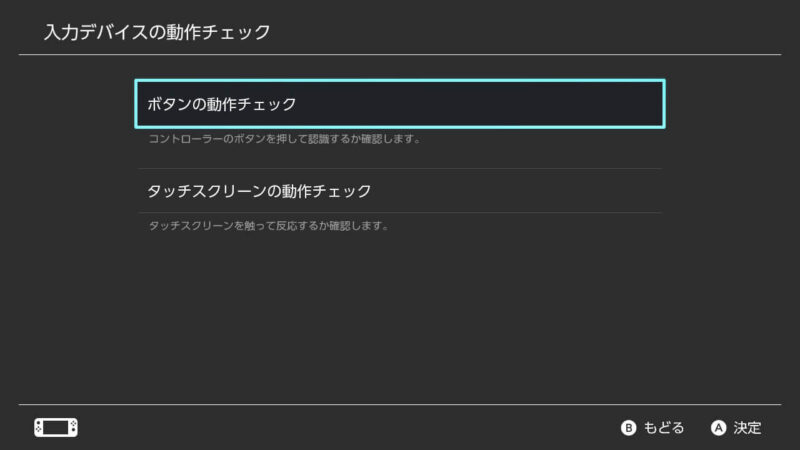This screenshot has height=450, width=800.
Task: Click the divider line above touchscreen option
Action: coord(400,169)
